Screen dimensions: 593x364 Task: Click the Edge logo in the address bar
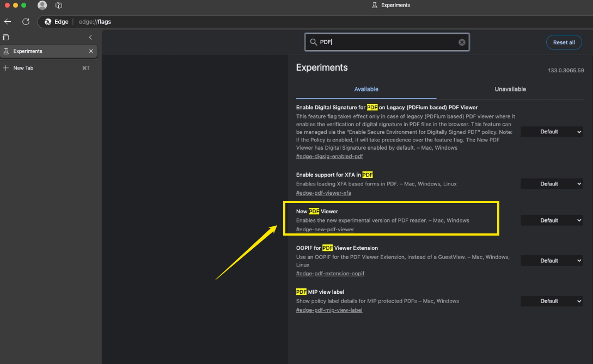48,22
